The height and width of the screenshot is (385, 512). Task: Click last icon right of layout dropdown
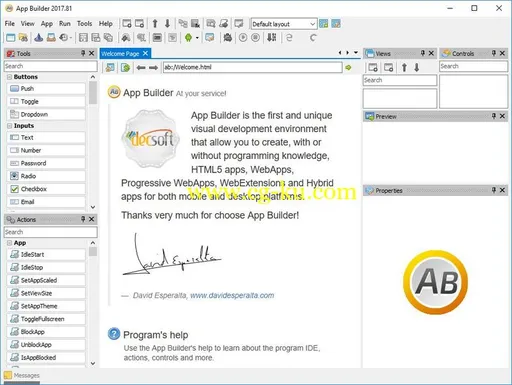click(336, 24)
